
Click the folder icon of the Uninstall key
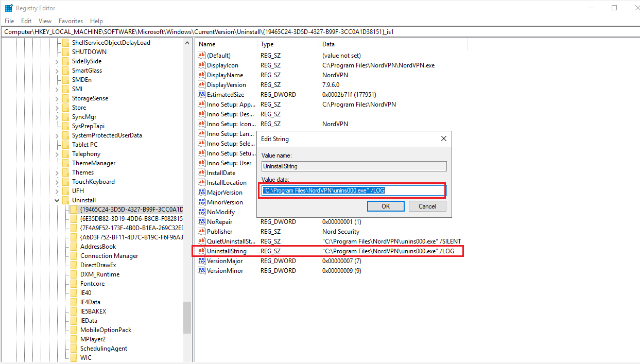coord(65,200)
